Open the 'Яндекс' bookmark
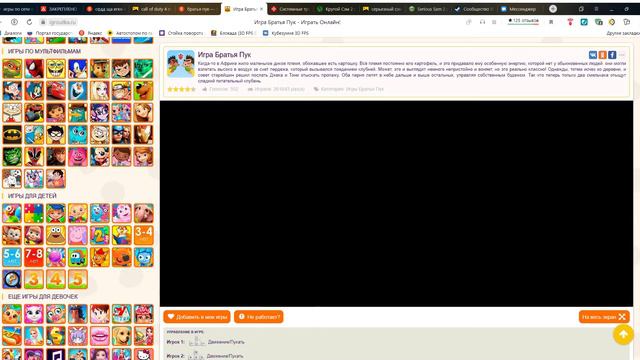 click(91, 33)
